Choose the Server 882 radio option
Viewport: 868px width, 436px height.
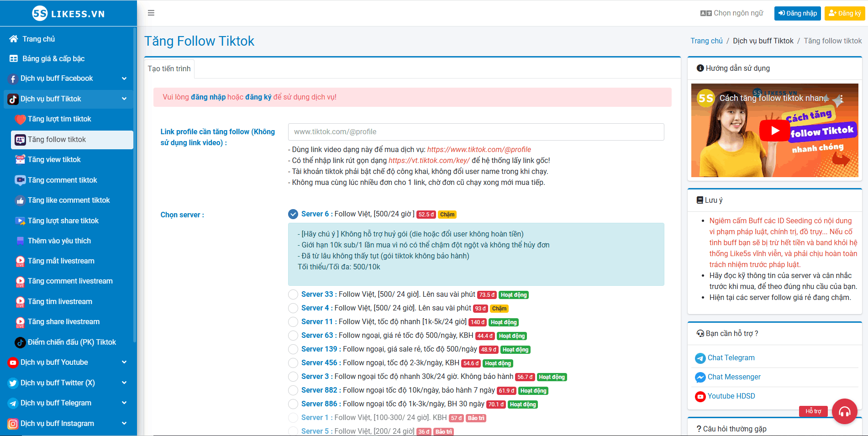click(293, 391)
